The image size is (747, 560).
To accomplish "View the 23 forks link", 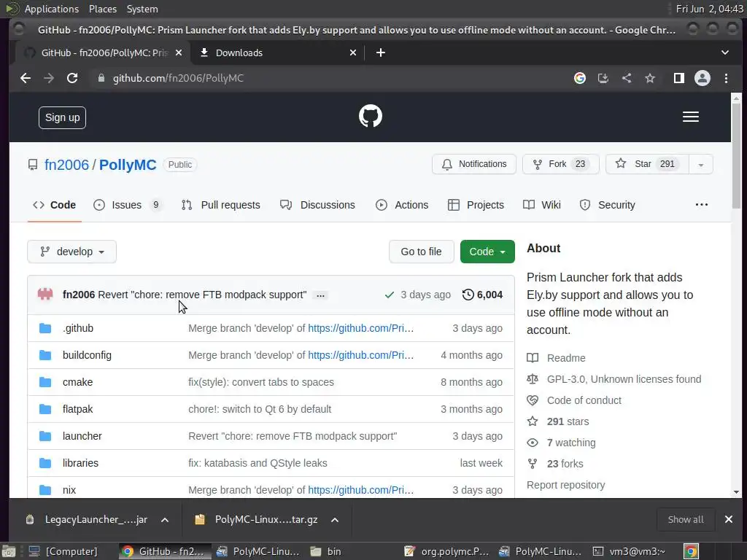I will coord(565,464).
